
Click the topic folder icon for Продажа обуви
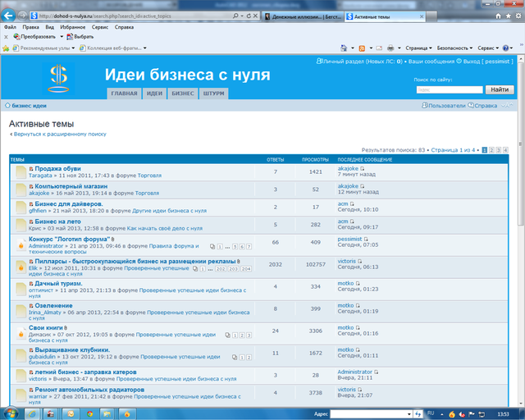[21, 172]
